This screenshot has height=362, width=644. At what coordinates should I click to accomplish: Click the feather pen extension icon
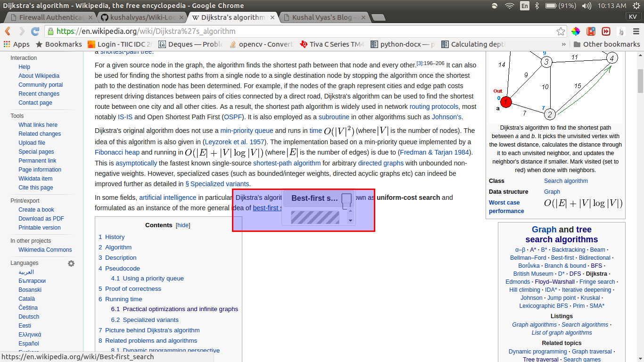[x=621, y=32]
